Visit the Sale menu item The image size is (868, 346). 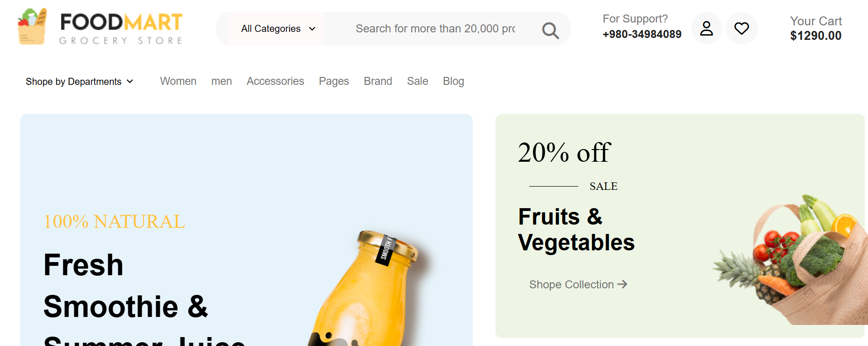[418, 81]
